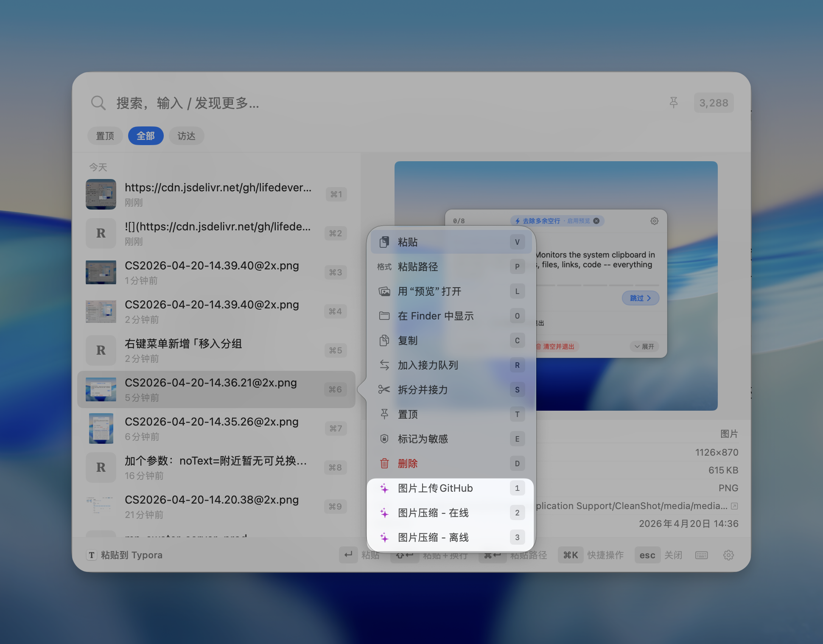The width and height of the screenshot is (823, 644).
Task: Click the shield icon for 标记为敏感
Action: (x=384, y=439)
